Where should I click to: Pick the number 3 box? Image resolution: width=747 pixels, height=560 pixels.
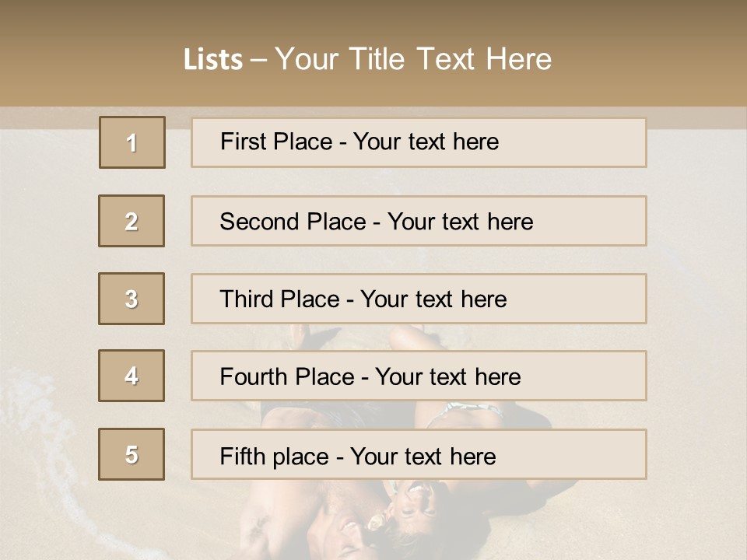point(132,299)
